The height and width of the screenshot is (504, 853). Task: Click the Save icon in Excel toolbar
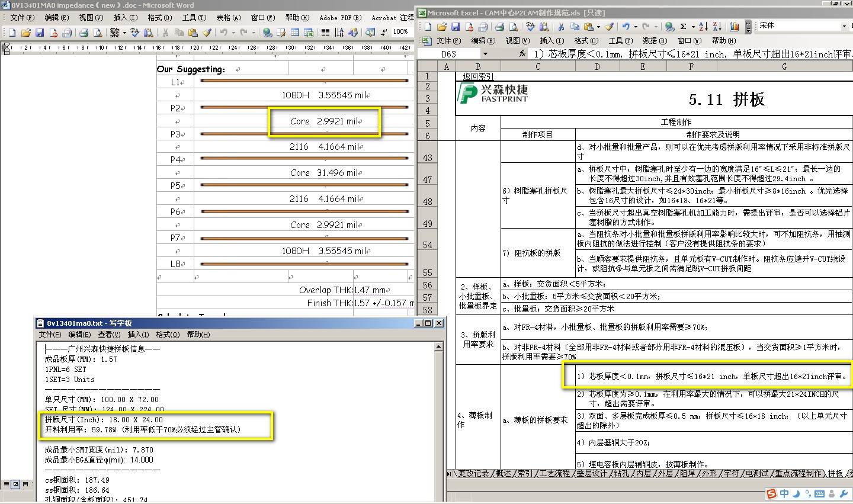pyautogui.click(x=456, y=27)
